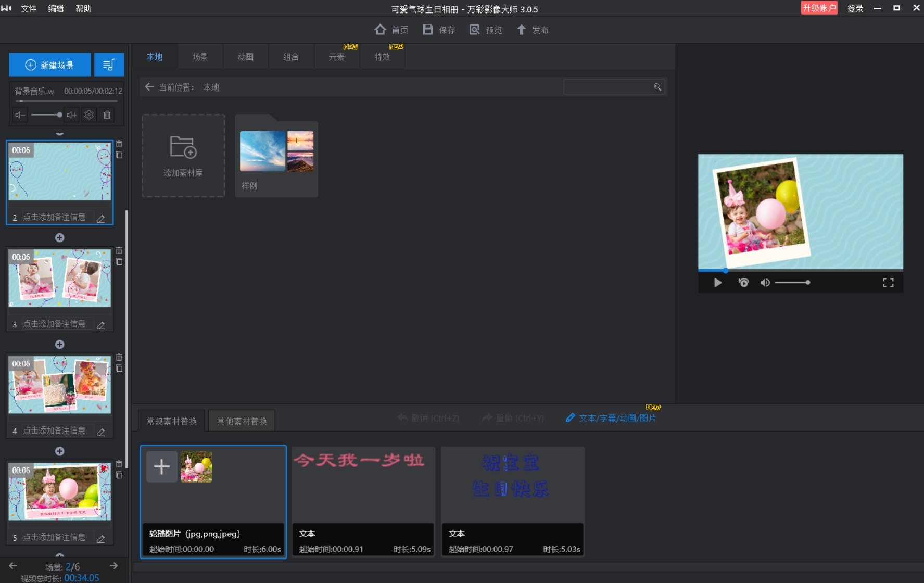Viewport: 924px width, 583px height.
Task: Select scene 3 thumbnail
Action: (x=60, y=278)
